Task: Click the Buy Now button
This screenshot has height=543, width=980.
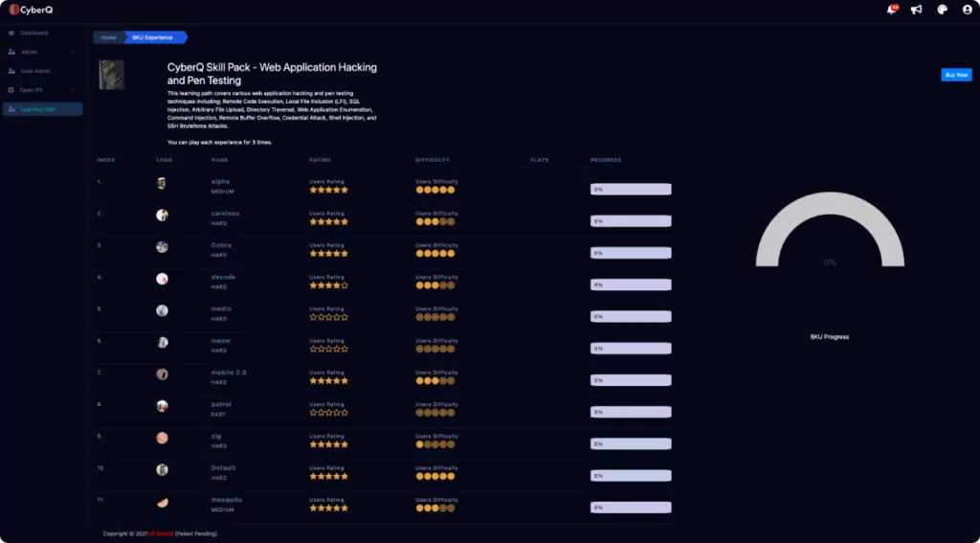Action: coord(956,75)
